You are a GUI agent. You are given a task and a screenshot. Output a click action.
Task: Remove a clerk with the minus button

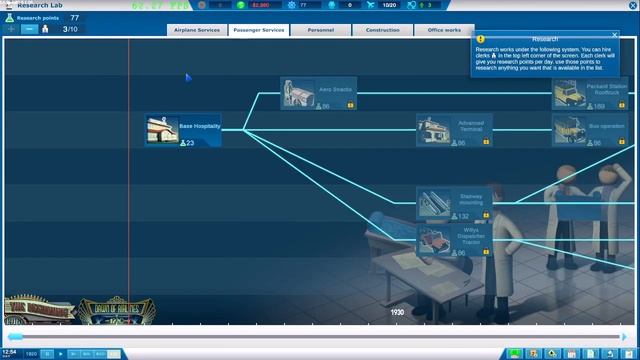[x=29, y=29]
